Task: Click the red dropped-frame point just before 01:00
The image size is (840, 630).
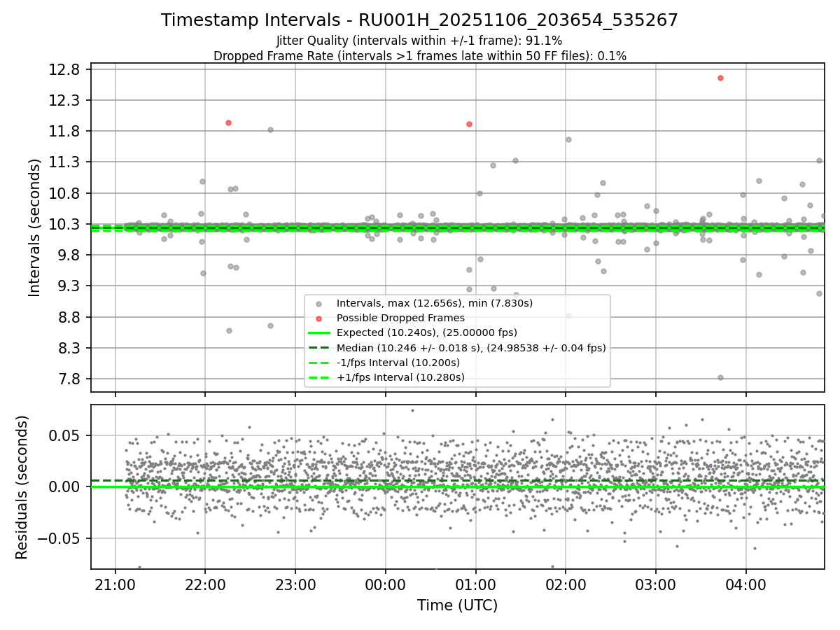Action: (x=469, y=124)
